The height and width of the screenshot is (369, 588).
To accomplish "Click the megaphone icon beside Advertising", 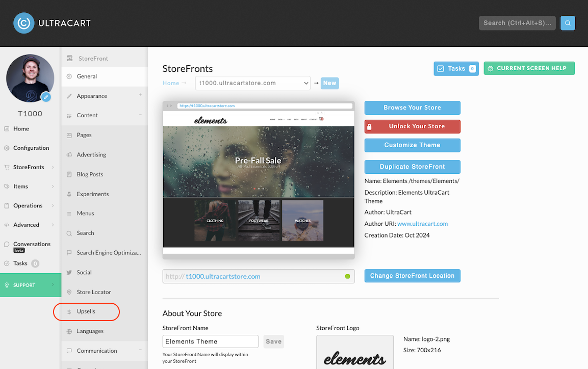I will [x=69, y=155].
